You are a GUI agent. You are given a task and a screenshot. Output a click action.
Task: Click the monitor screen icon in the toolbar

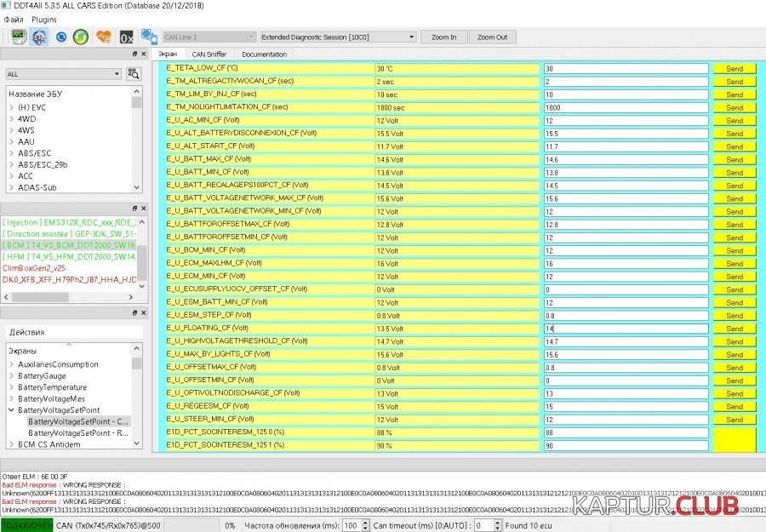(19, 37)
